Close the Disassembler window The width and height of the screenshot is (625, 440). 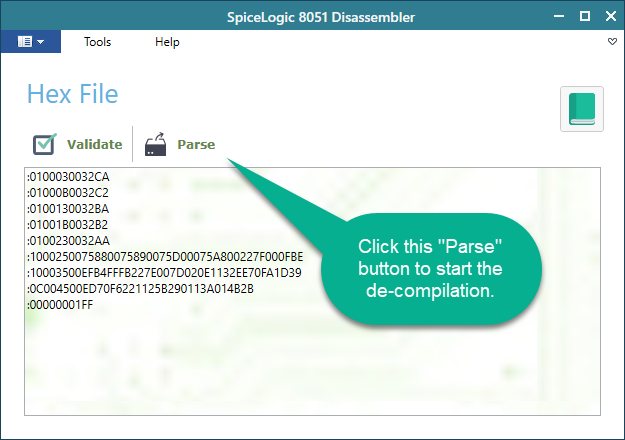pos(609,15)
